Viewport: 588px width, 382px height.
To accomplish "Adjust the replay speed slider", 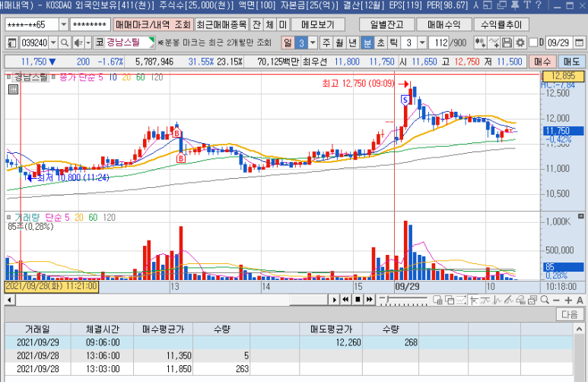I will [403, 300].
